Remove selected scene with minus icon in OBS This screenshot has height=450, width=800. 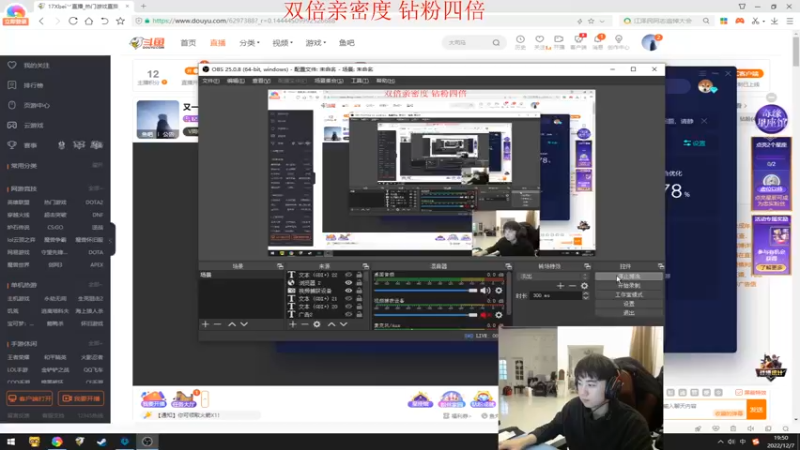tap(217, 324)
